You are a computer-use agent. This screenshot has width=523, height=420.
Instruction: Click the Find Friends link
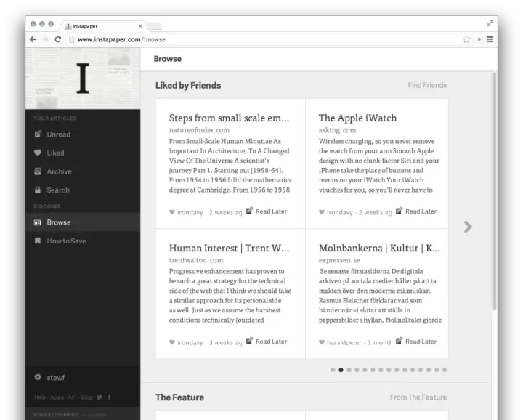click(x=427, y=85)
